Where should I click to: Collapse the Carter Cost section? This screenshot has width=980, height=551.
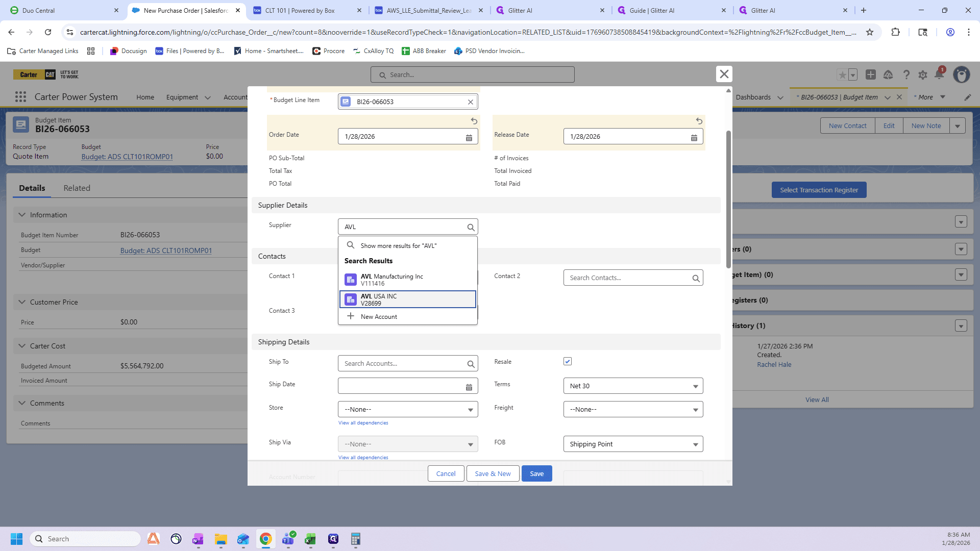[22, 346]
